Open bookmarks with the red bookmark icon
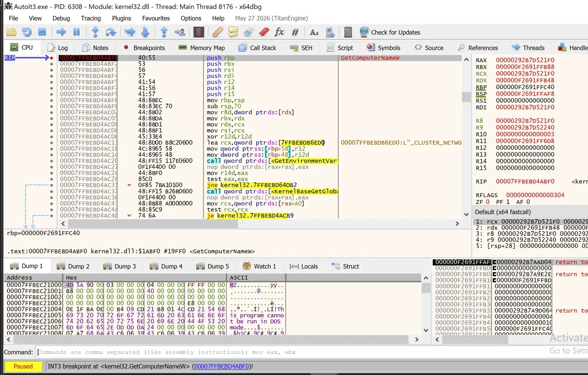The image size is (588, 375). point(264,32)
